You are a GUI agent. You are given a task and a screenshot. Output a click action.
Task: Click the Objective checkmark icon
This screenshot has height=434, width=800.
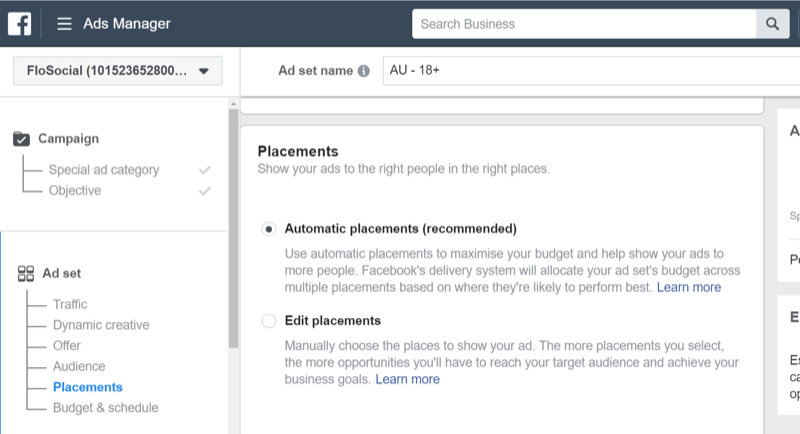(x=205, y=191)
